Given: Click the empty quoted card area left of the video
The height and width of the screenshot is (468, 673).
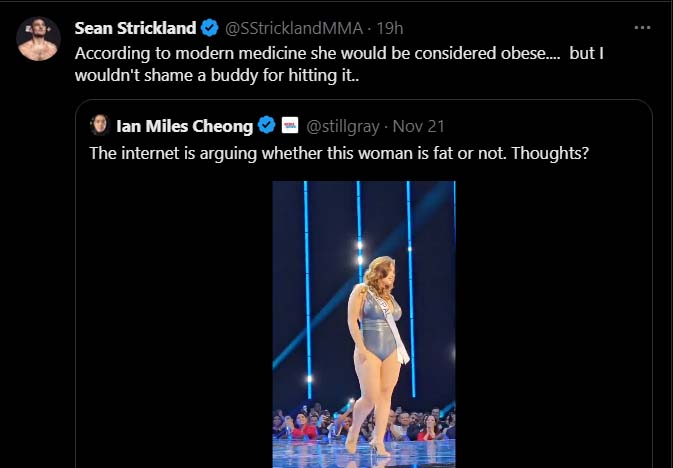Looking at the screenshot, I should pyautogui.click(x=174, y=324).
